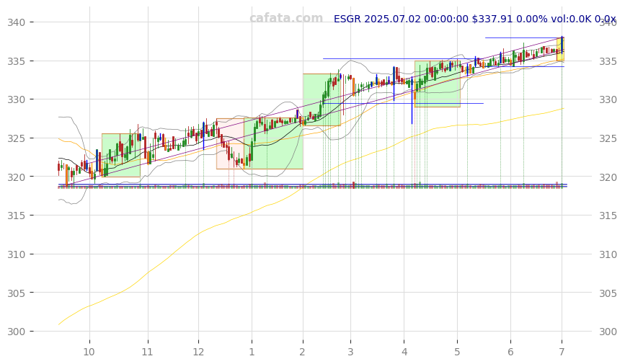Click the time axis label 5

tap(457, 352)
